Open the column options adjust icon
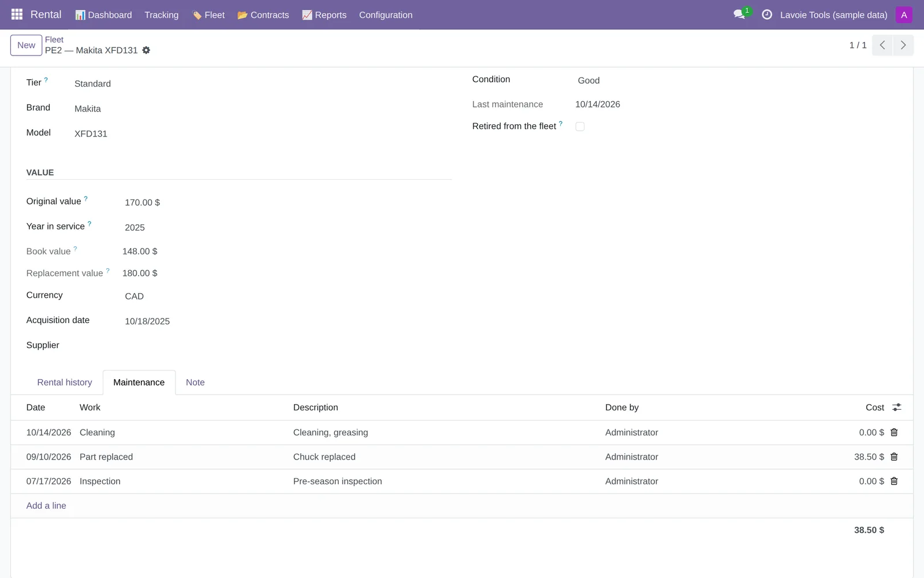This screenshot has width=924, height=578. coord(897,407)
